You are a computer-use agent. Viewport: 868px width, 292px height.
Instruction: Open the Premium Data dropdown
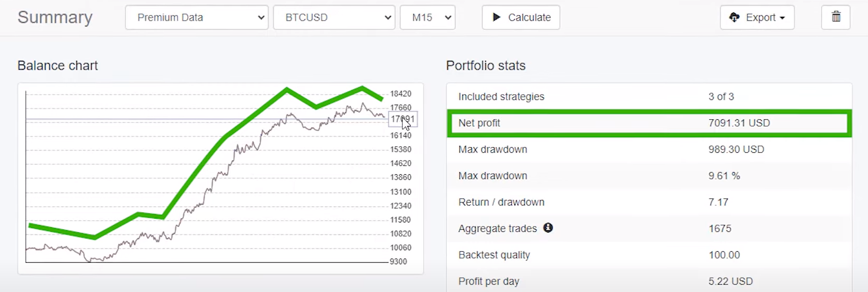tap(197, 17)
